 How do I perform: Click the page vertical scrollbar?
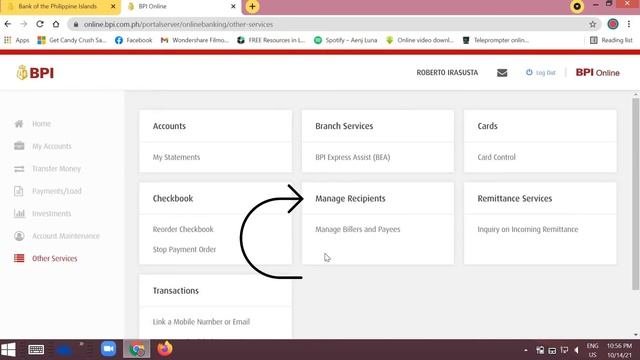[x=636, y=194]
